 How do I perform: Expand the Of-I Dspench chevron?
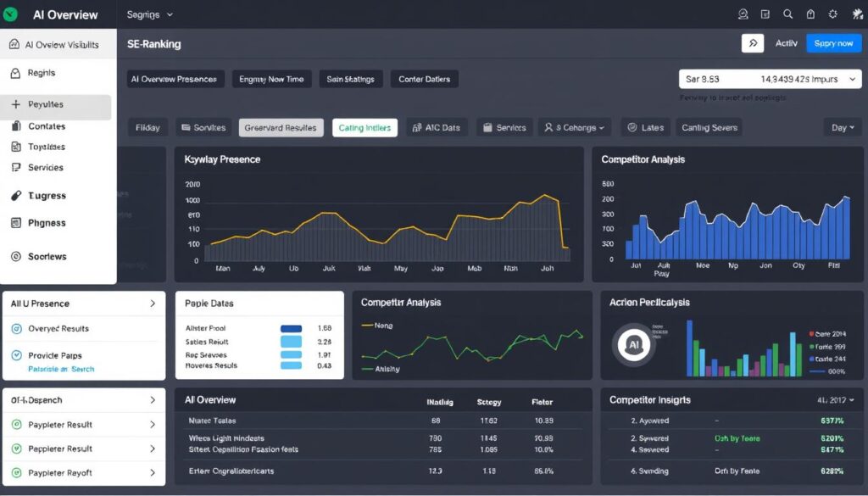(153, 399)
